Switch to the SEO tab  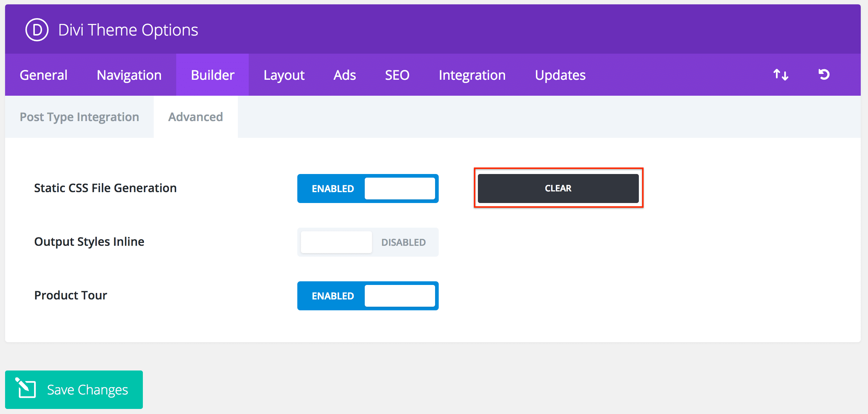pos(397,75)
